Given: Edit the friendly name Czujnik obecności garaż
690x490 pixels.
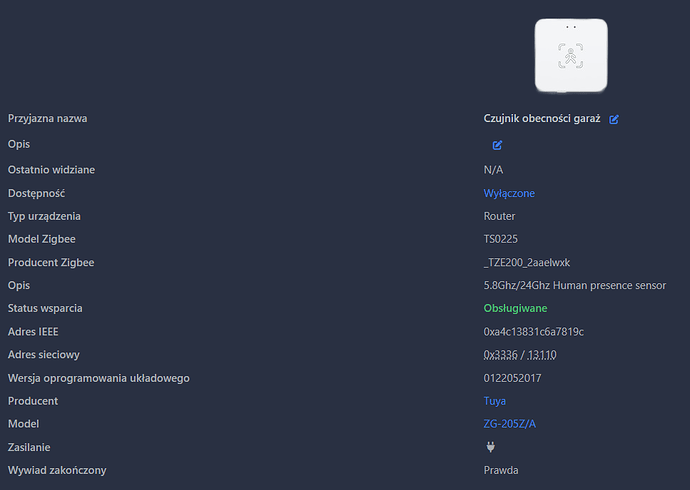Looking at the screenshot, I should (614, 119).
